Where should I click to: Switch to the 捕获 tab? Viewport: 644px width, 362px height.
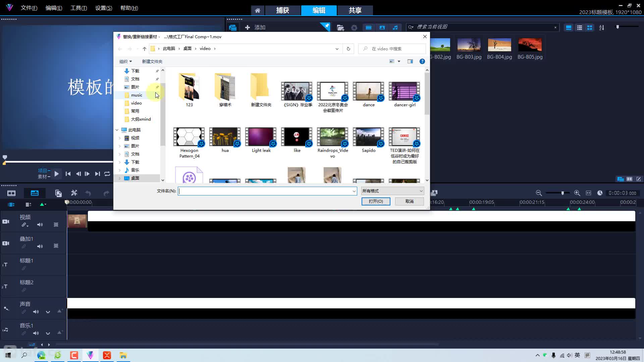(x=282, y=10)
